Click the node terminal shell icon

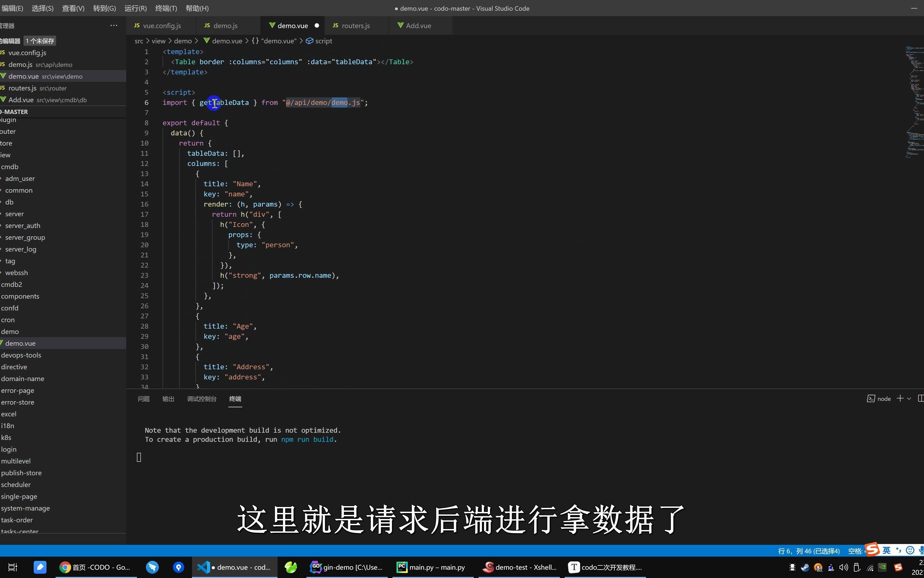click(x=871, y=399)
